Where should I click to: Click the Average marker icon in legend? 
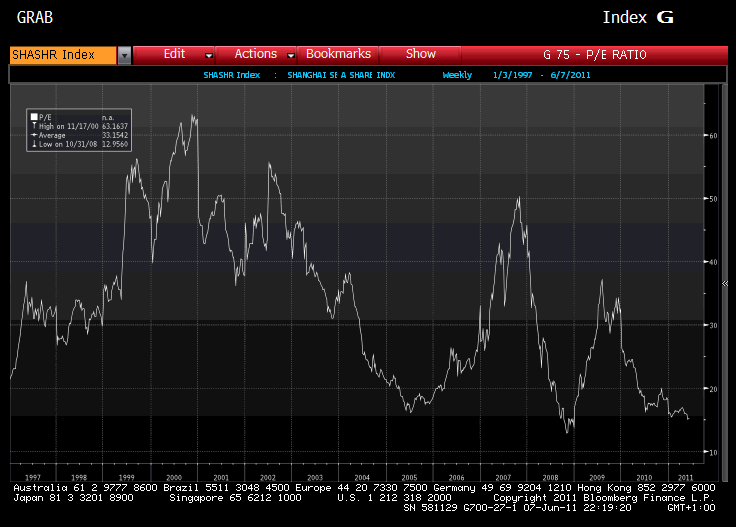(x=34, y=134)
